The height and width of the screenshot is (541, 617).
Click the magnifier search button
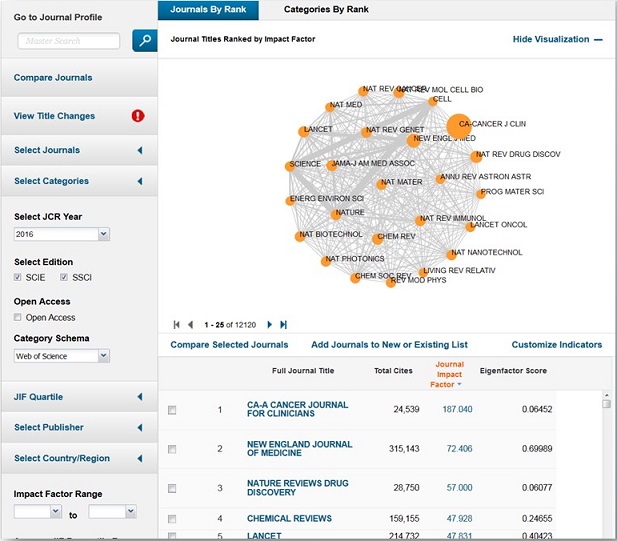[x=145, y=41]
